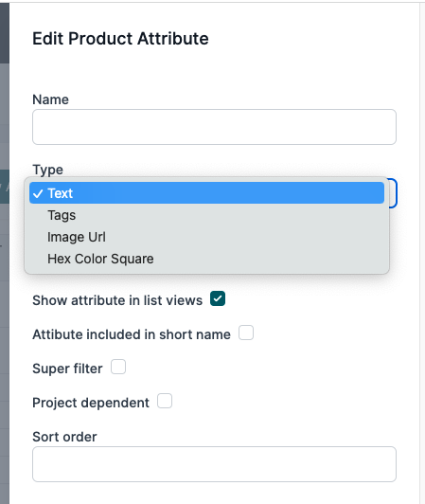Select the Text type option

(206, 193)
